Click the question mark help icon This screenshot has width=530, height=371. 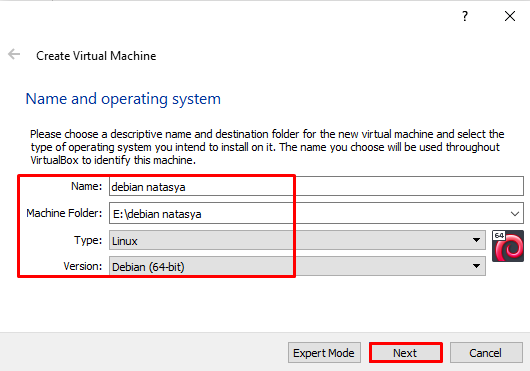[465, 16]
